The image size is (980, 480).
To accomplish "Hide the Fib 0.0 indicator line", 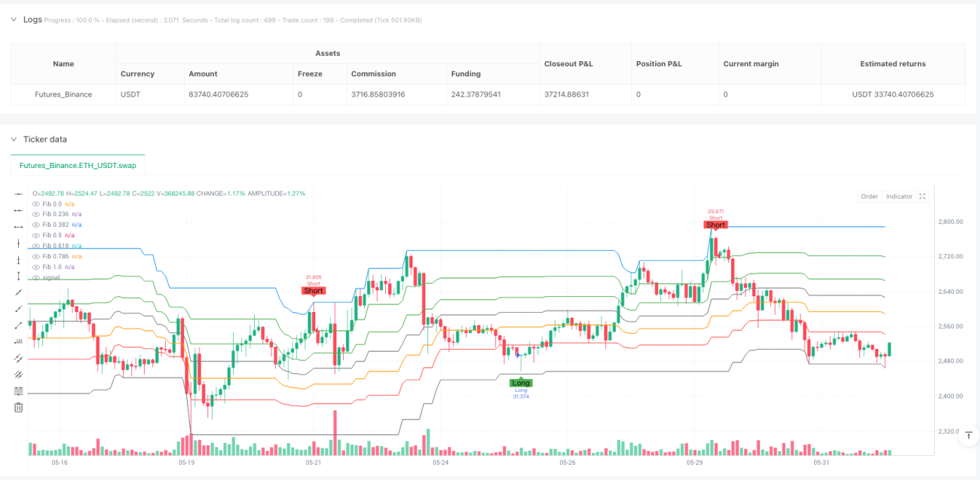I will (x=35, y=203).
